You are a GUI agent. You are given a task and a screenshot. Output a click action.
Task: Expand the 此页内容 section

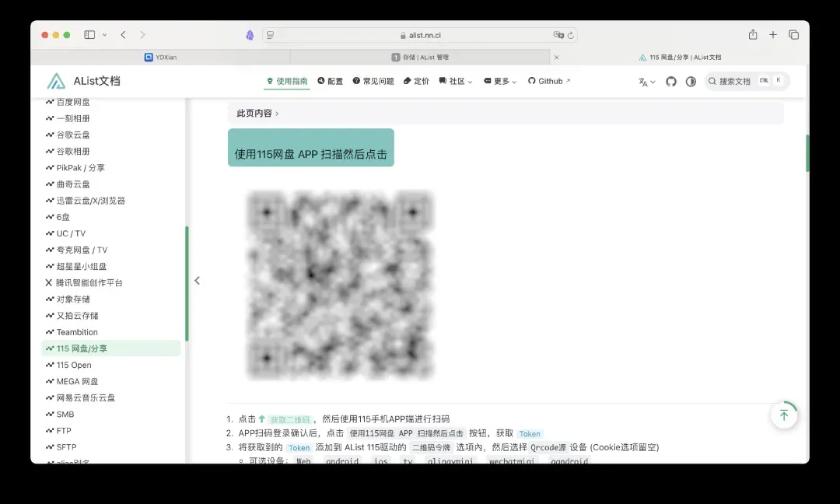pyautogui.click(x=257, y=114)
